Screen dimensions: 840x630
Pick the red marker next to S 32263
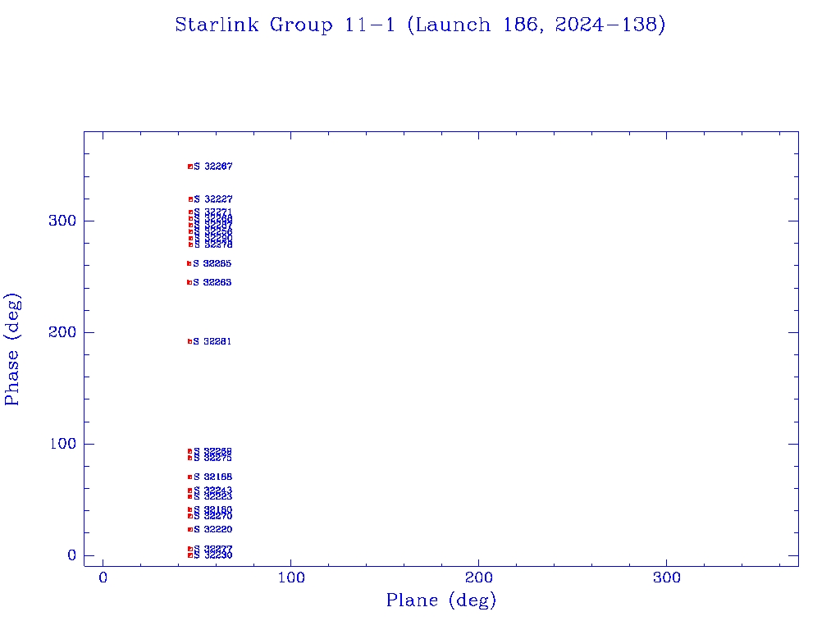tap(189, 282)
